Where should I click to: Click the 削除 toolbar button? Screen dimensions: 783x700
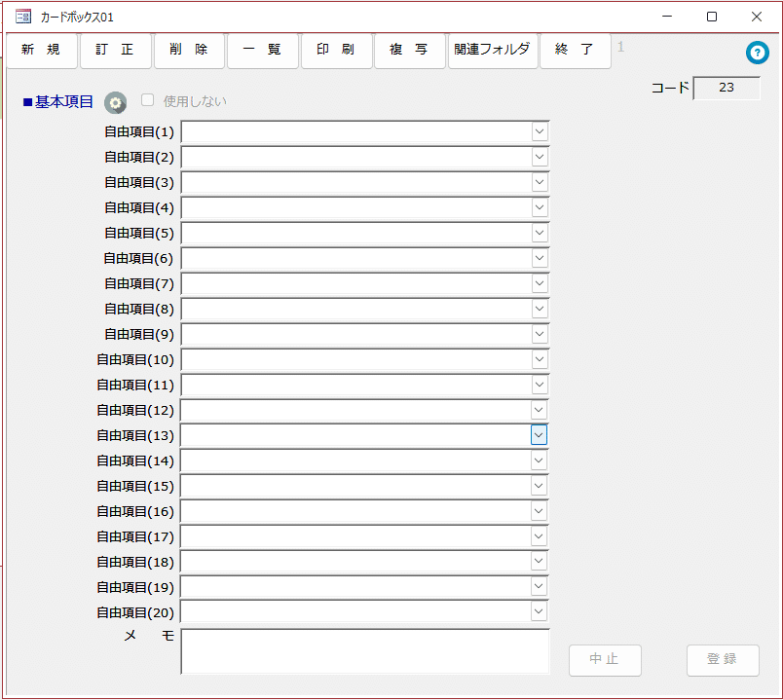189,50
